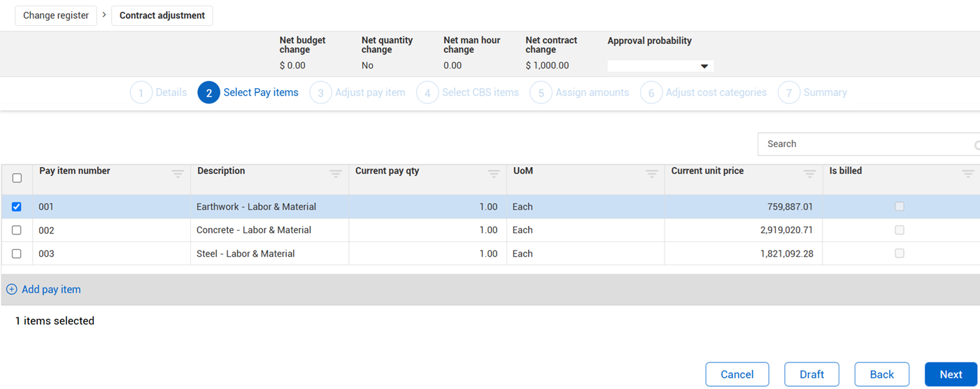Select the Contract adjustment breadcrumb
Viewport: 980px width, 389px height.
162,15
